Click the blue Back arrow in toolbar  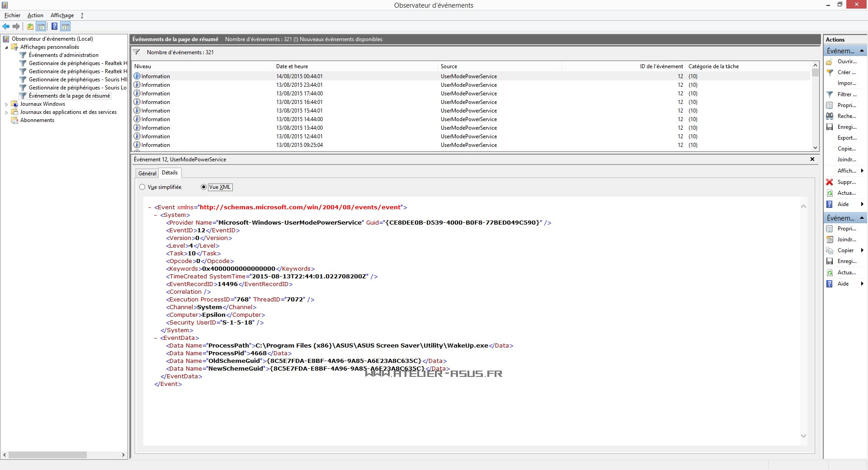(x=6, y=27)
